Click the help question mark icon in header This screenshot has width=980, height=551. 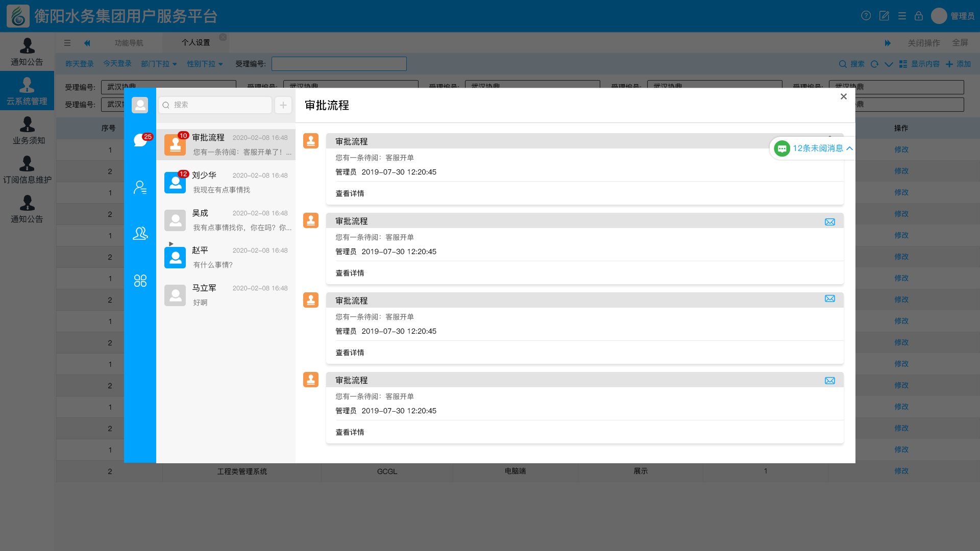pos(866,16)
